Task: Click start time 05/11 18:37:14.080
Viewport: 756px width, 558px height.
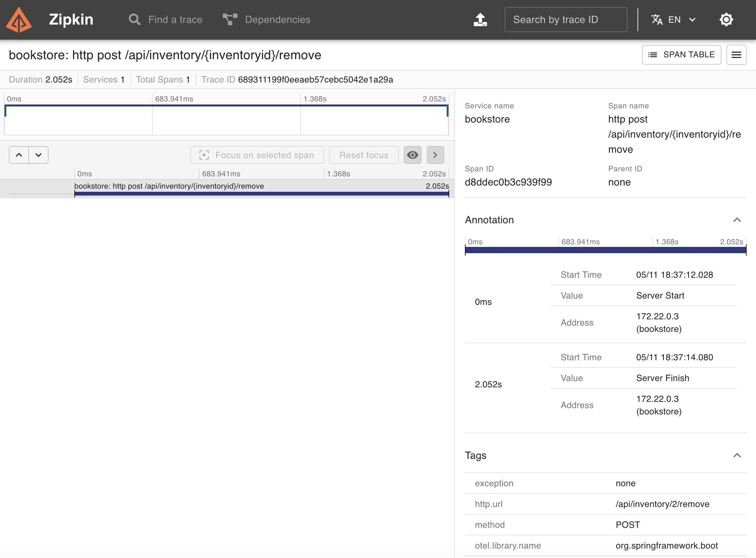Action: (x=674, y=357)
